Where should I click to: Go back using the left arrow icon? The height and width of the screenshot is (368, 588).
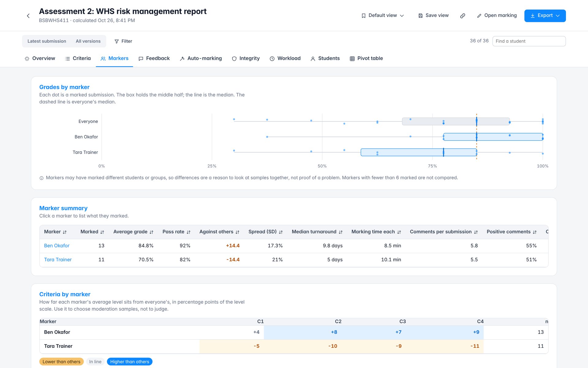[x=28, y=16]
